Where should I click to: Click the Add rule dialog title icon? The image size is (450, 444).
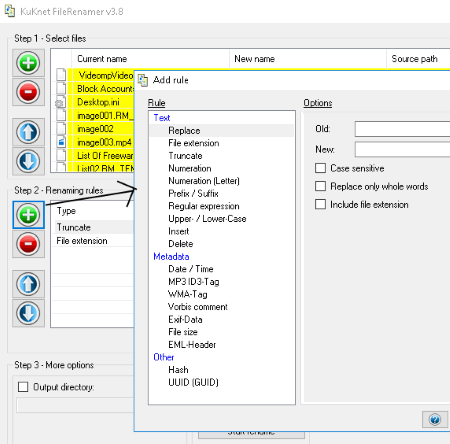pyautogui.click(x=143, y=80)
